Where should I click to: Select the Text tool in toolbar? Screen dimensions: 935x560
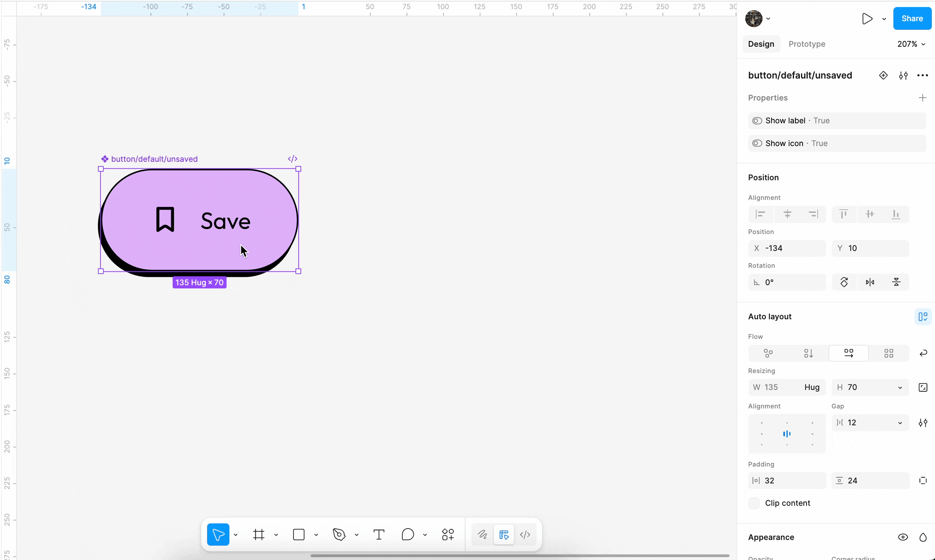(x=378, y=534)
